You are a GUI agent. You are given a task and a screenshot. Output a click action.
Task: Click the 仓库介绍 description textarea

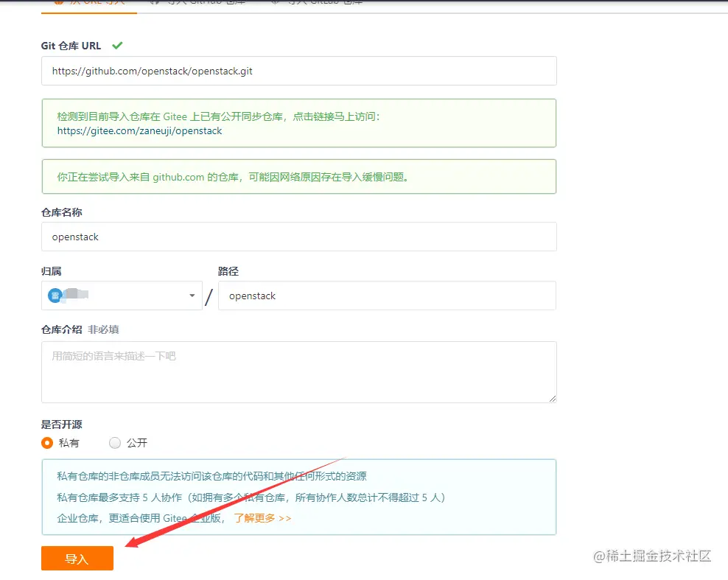[299, 372]
